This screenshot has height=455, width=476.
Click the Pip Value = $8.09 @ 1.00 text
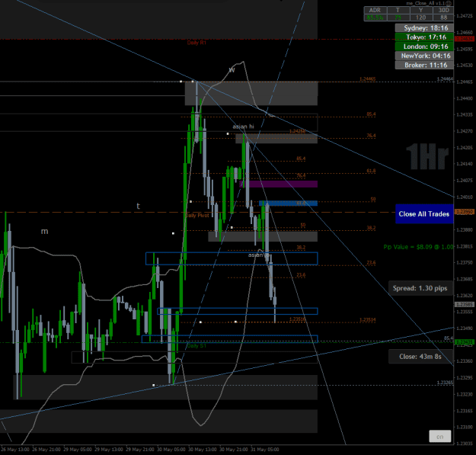point(418,247)
